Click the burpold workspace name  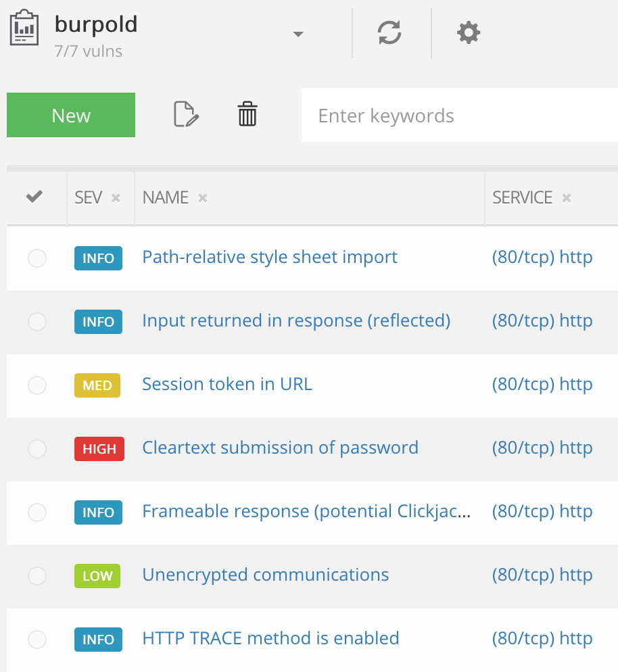pyautogui.click(x=96, y=24)
